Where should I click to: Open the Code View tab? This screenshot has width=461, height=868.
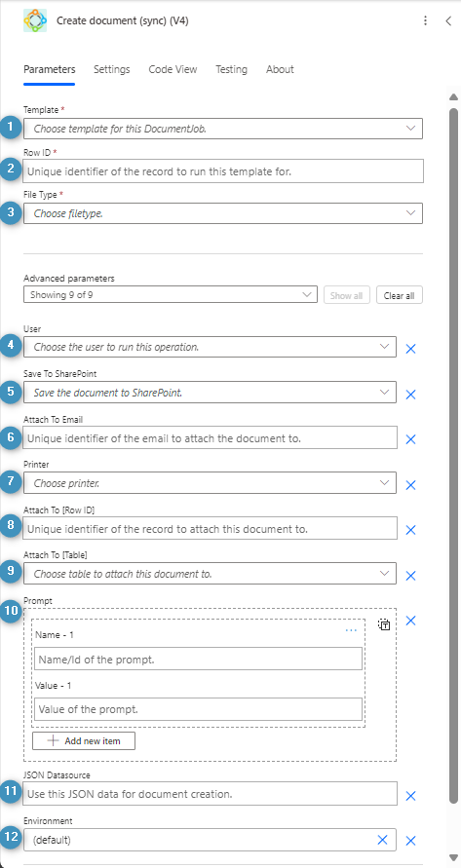pyautogui.click(x=173, y=69)
